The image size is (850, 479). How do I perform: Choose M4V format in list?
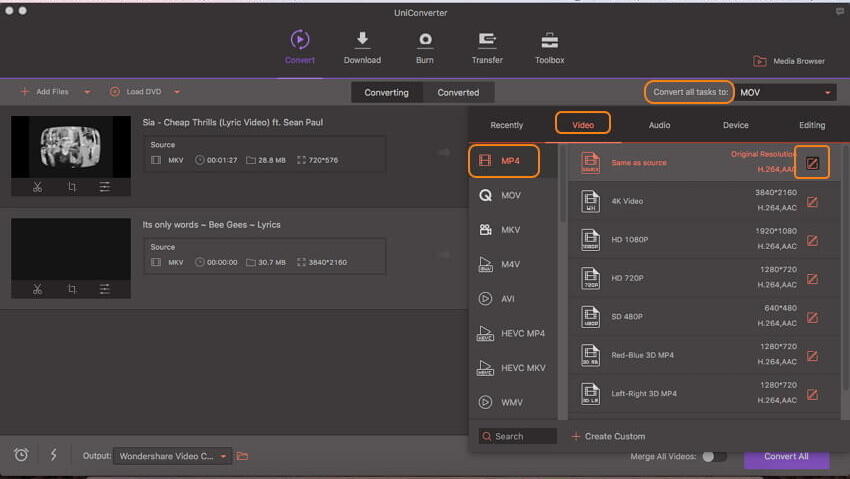click(512, 264)
